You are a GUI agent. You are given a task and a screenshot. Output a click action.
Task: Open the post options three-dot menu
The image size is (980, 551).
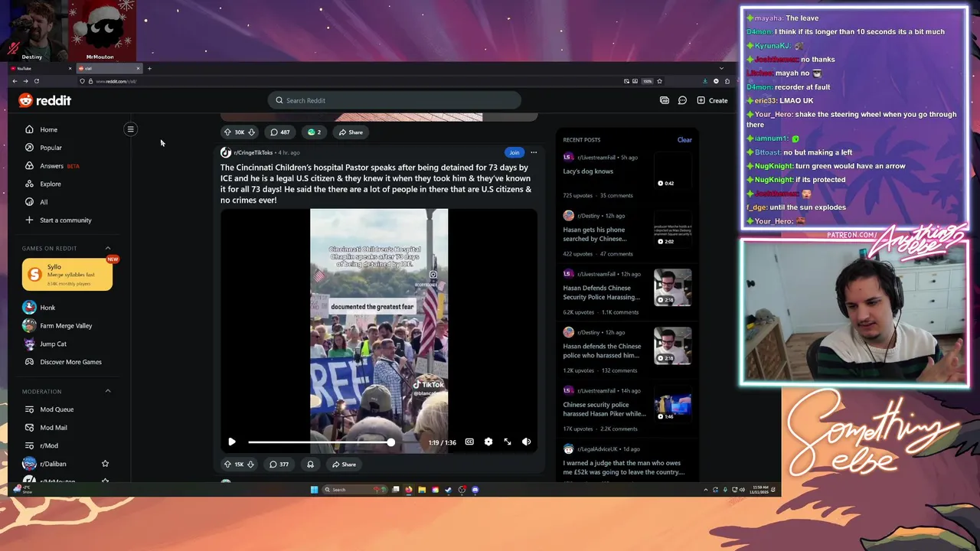534,152
